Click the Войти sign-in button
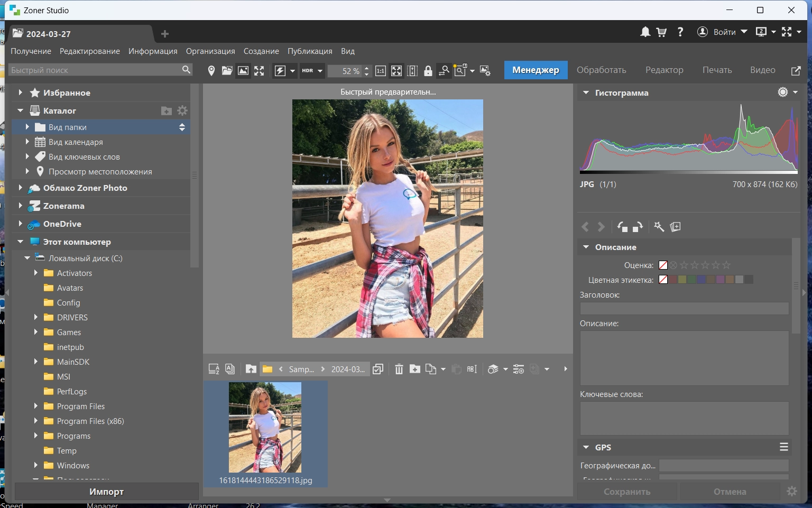 724,32
